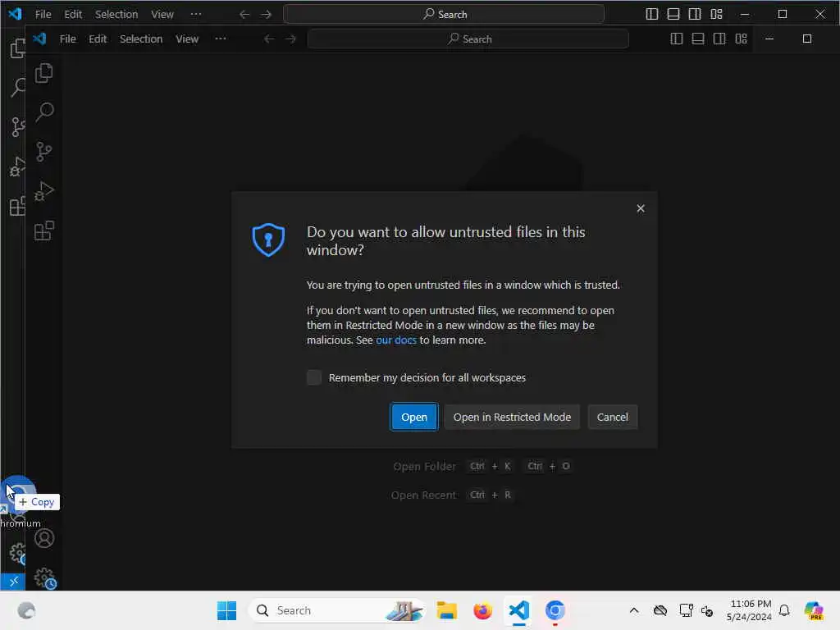Click Extensions icon in back VS Code window
The width and height of the screenshot is (840, 630).
(x=16, y=206)
